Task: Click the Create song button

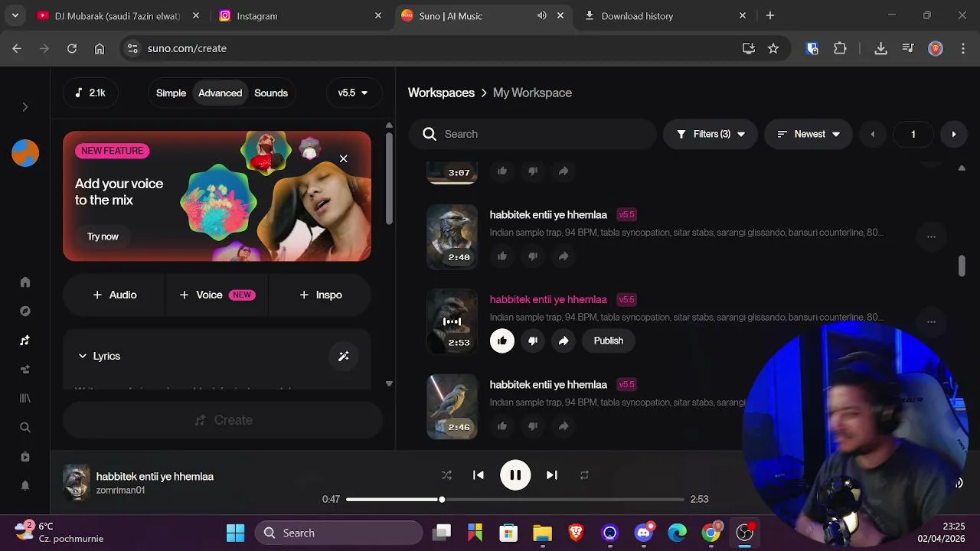Action: tap(223, 420)
